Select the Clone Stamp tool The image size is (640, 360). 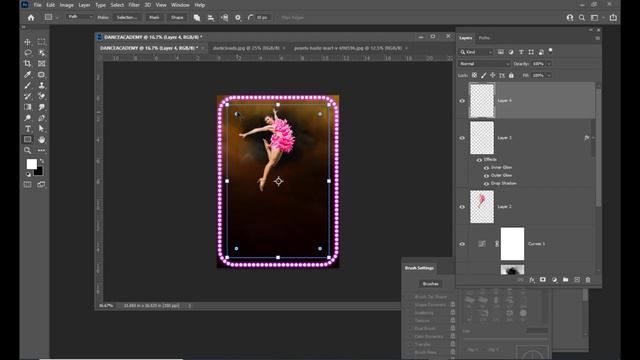(x=42, y=86)
